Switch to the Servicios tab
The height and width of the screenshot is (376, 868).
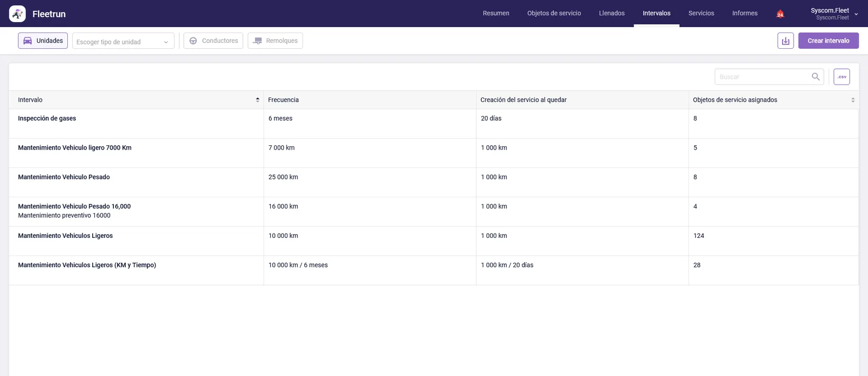click(701, 14)
